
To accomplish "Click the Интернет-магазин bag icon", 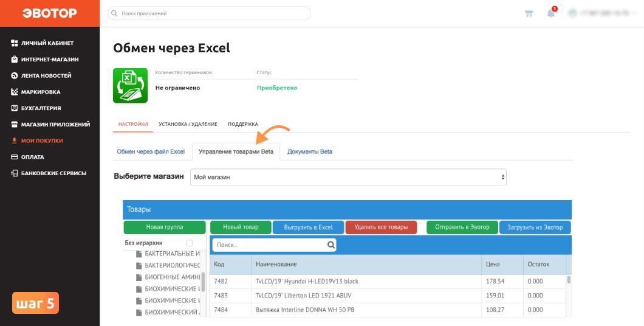I will [14, 59].
